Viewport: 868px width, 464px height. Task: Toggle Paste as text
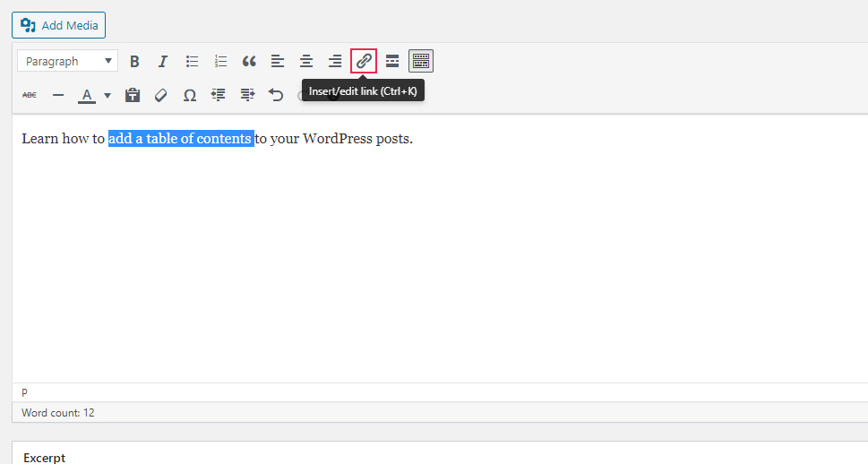click(x=133, y=95)
